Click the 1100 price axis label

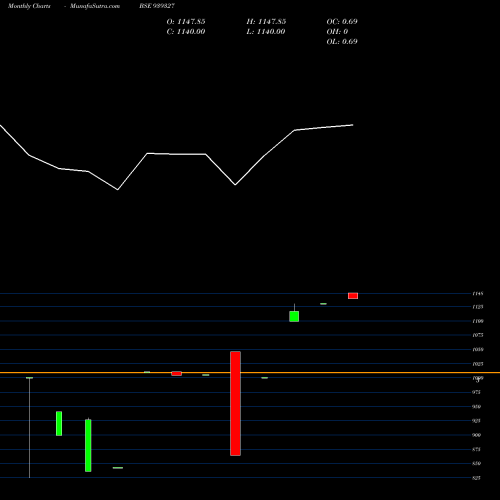click(x=478, y=321)
